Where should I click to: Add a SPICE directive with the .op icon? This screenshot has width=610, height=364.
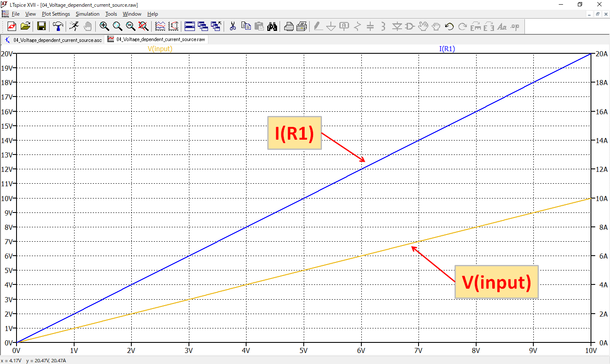[515, 26]
